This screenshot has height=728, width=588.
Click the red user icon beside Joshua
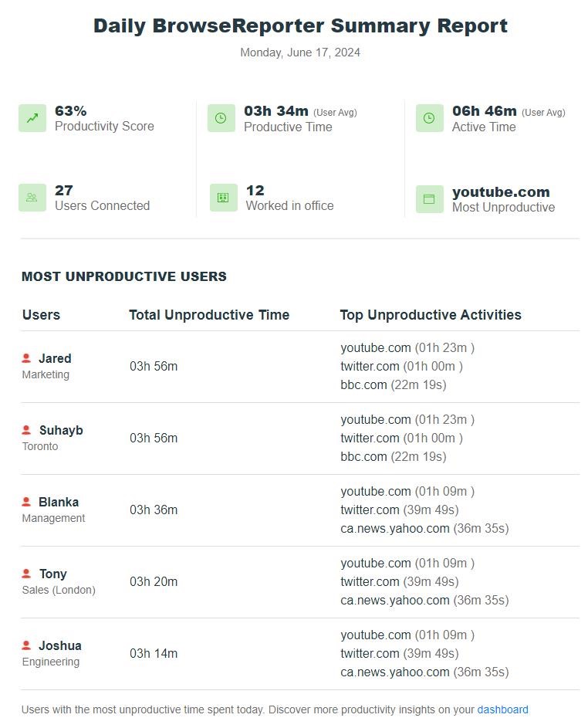26,645
